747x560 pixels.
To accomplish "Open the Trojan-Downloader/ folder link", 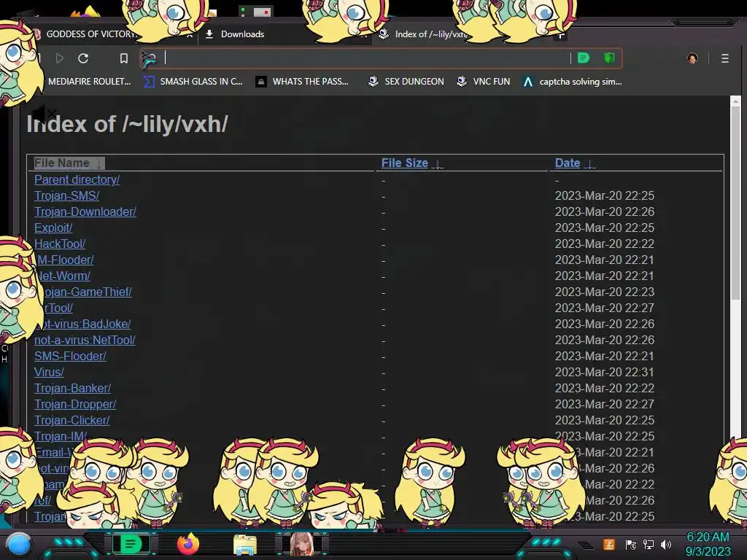I will [x=85, y=211].
